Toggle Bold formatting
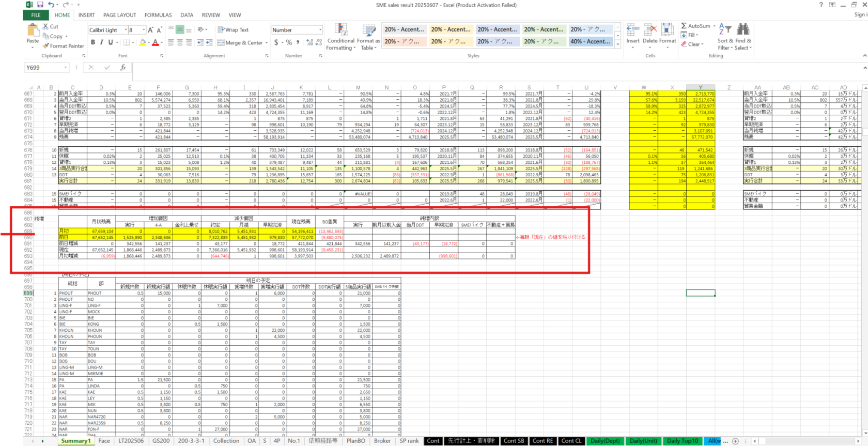868x446 pixels. tap(93, 42)
